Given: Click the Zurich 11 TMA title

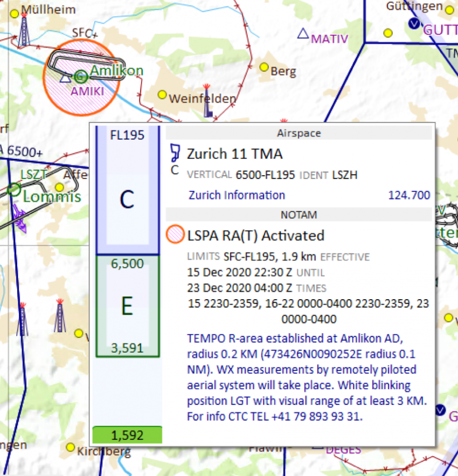Looking at the screenshot, I should click(234, 154).
